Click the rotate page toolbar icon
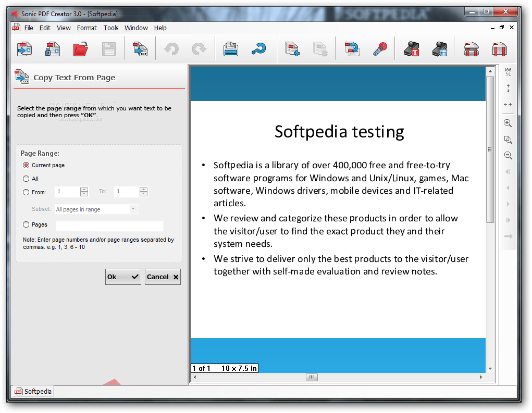This screenshot has width=532, height=413. coord(352,49)
